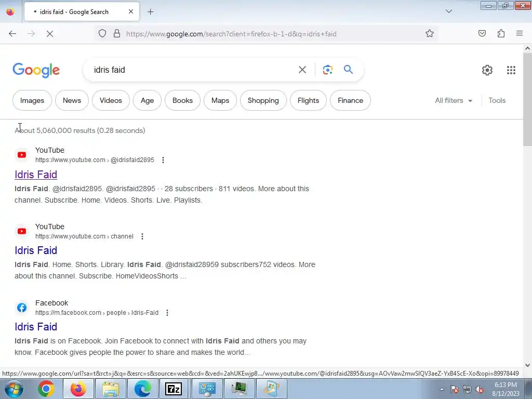
Task: Click the Google logo
Action: pyautogui.click(x=36, y=70)
